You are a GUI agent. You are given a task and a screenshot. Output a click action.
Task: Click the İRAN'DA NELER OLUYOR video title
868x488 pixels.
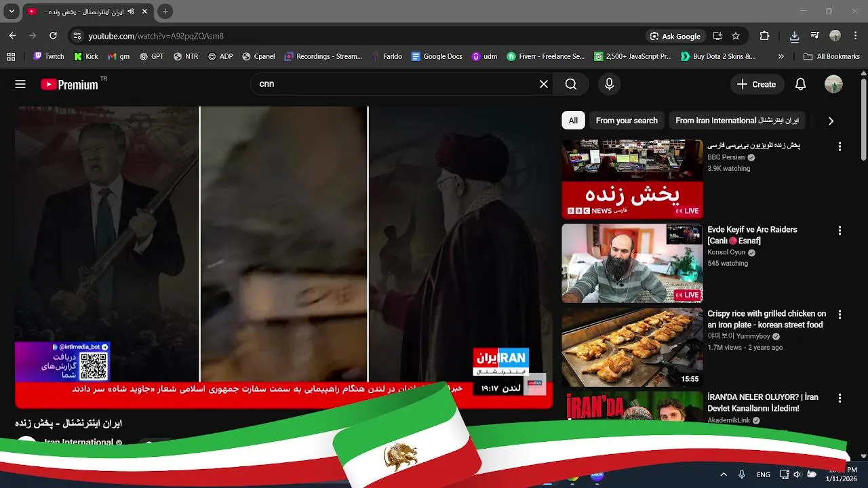pyautogui.click(x=763, y=403)
